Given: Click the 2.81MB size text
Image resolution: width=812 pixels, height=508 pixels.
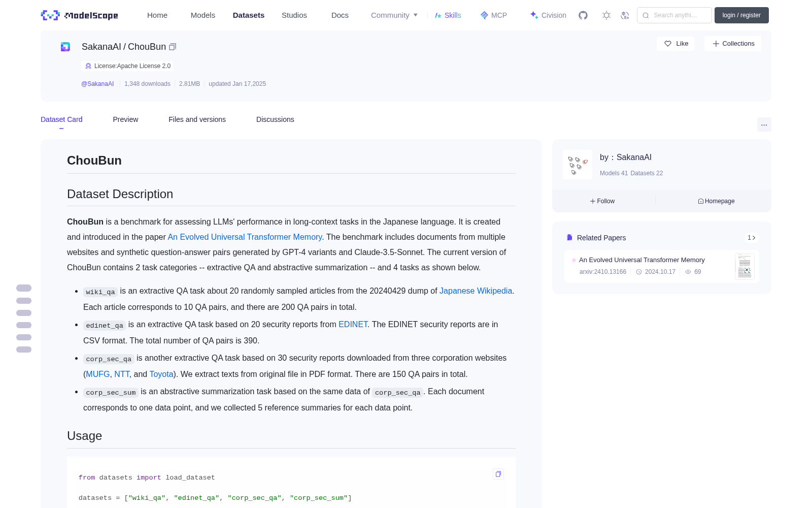Looking at the screenshot, I should (x=189, y=84).
